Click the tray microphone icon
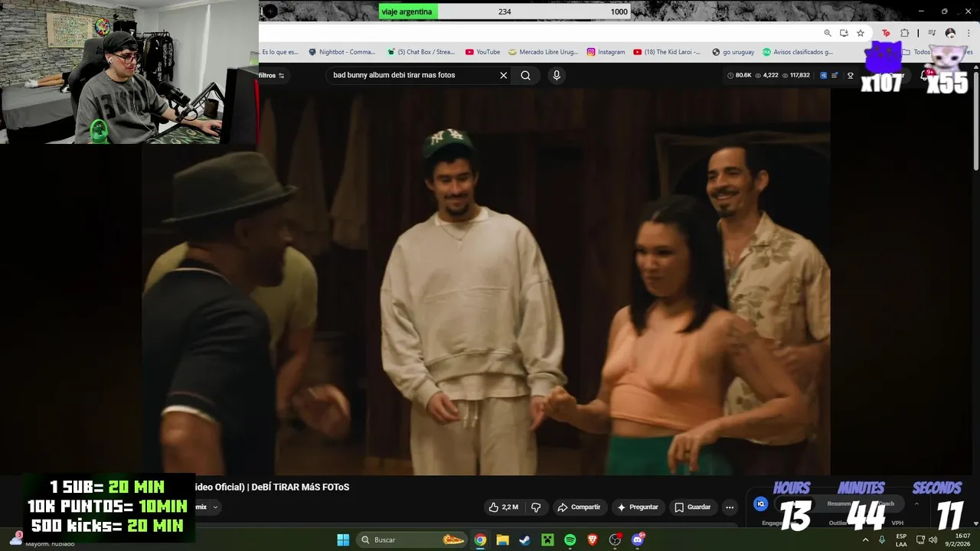Viewport: 980px width, 551px height. pyautogui.click(x=882, y=540)
